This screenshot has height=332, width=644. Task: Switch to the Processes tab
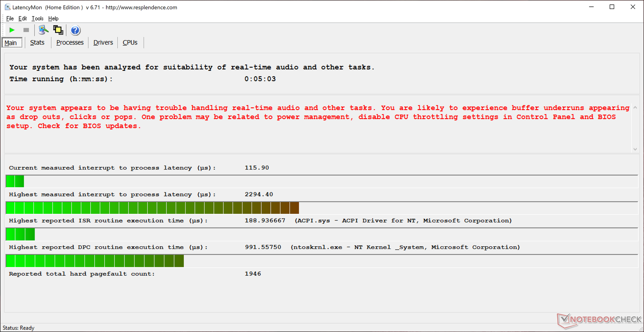pyautogui.click(x=70, y=43)
